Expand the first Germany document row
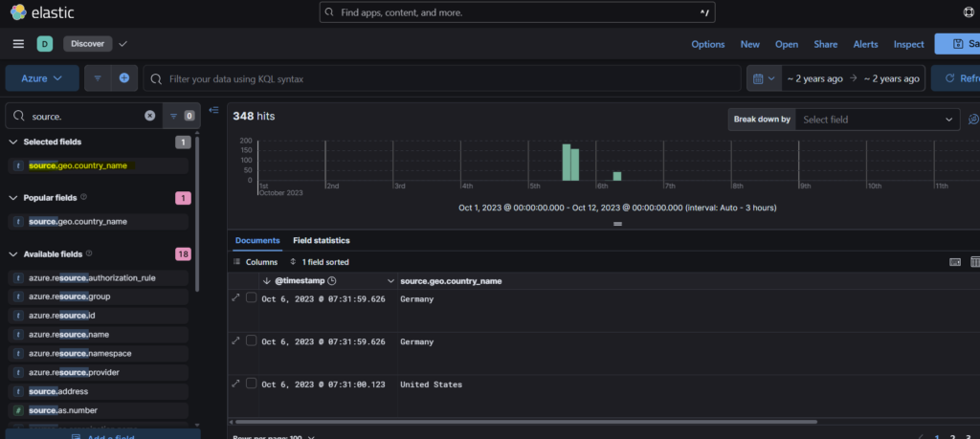Image resolution: width=980 pixels, height=439 pixels. (236, 298)
